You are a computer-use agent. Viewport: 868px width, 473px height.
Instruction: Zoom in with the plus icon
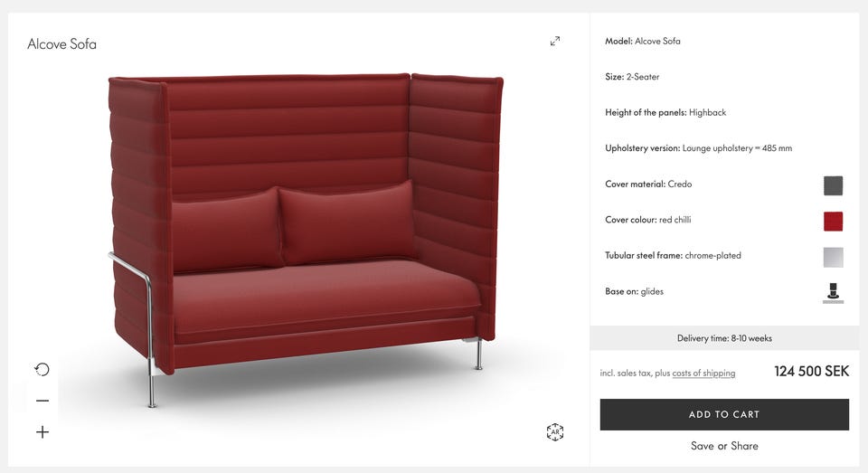[42, 432]
